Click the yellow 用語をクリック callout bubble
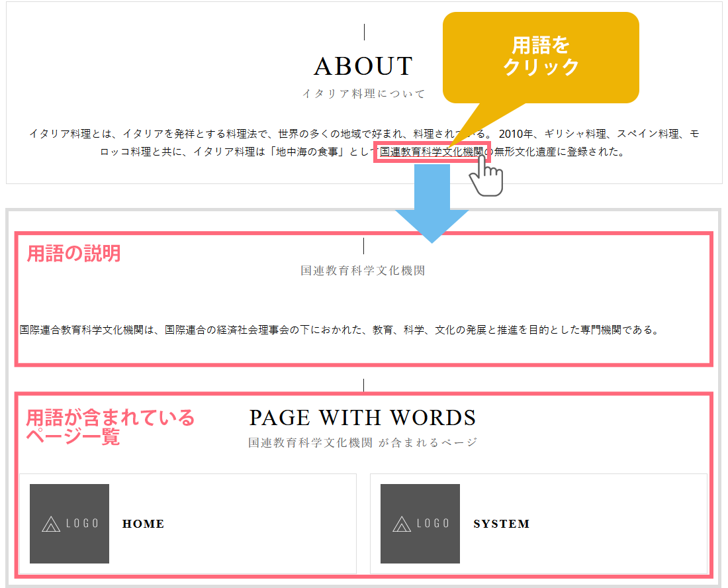 tap(540, 57)
